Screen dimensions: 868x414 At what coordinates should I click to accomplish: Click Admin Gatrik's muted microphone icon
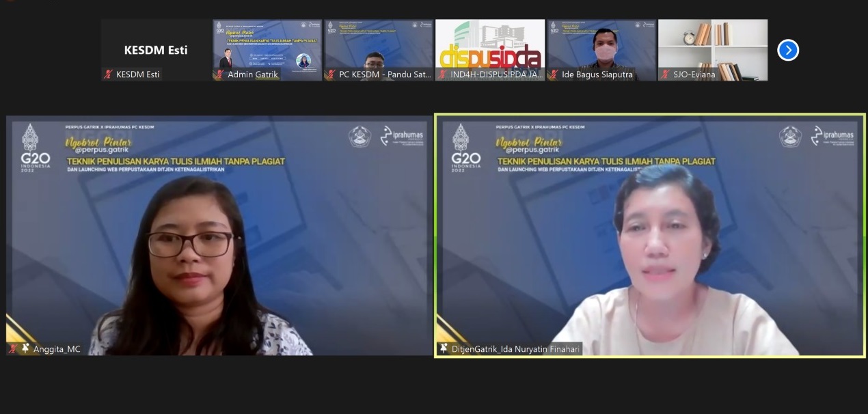coord(219,74)
